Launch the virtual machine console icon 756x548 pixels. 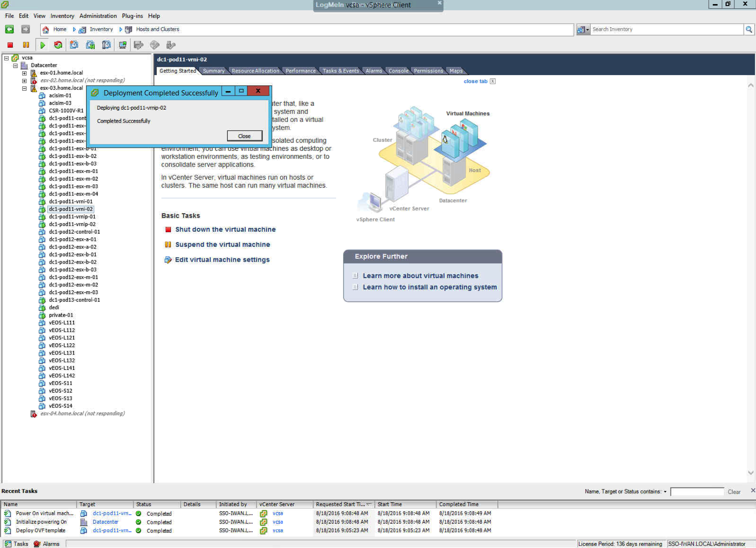pos(123,45)
